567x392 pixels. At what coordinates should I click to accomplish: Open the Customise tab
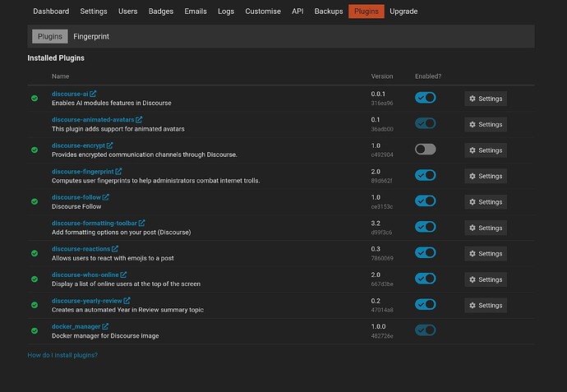263,12
